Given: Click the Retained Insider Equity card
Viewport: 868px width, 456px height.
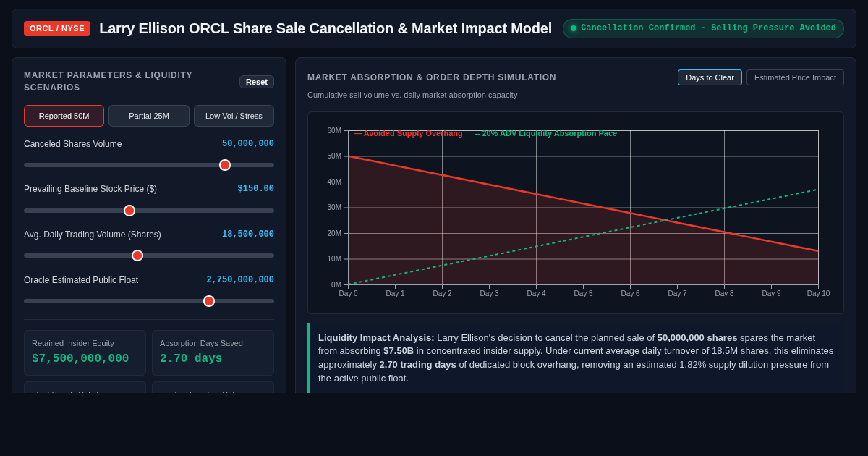Looking at the screenshot, I should coord(85,352).
